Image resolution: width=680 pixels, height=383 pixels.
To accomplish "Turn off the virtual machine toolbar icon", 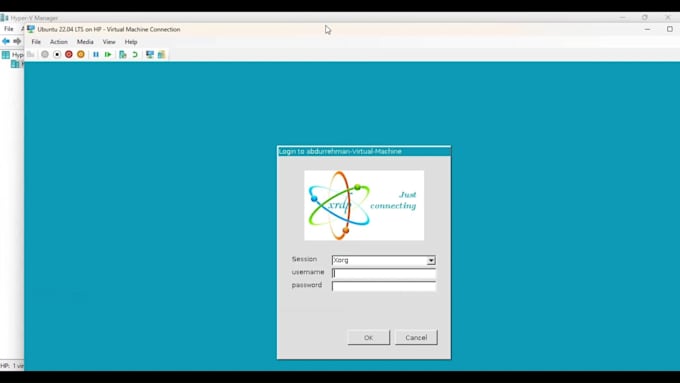I will [x=57, y=55].
